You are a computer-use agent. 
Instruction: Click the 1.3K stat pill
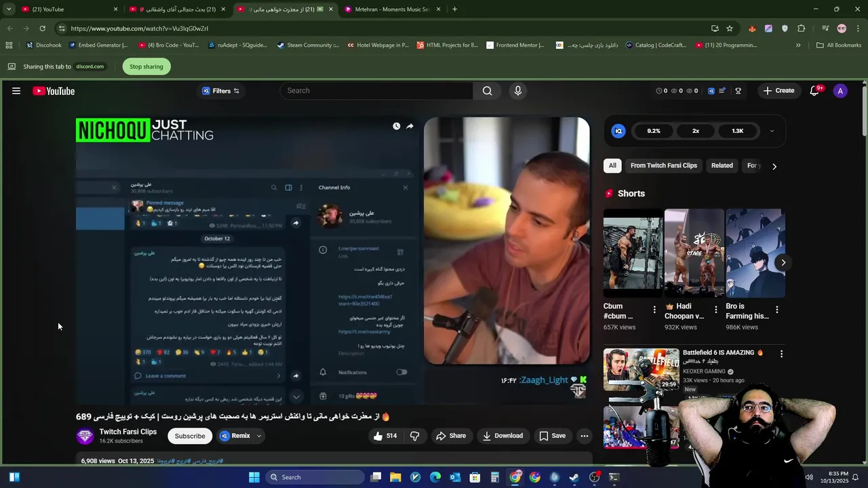[738, 131]
